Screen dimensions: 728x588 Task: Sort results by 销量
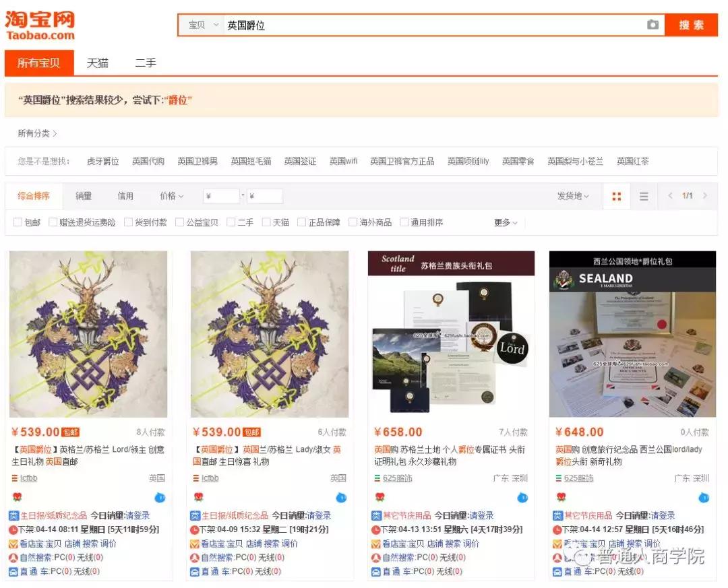click(84, 196)
